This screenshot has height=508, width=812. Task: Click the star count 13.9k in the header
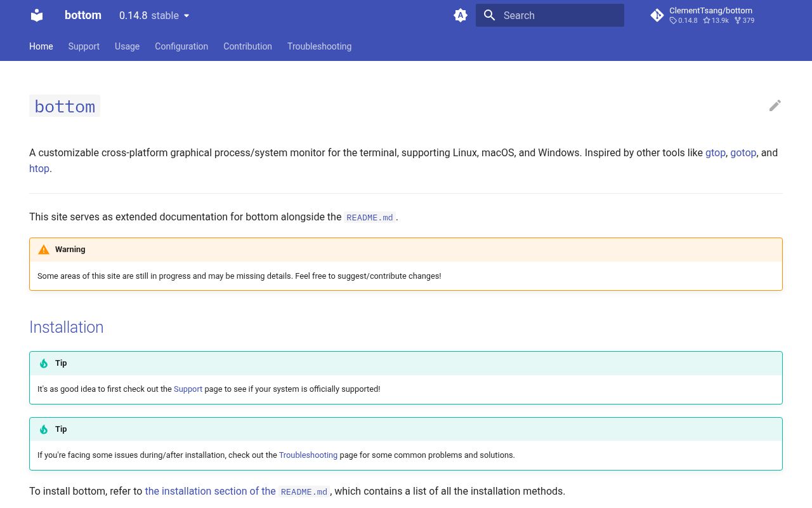716,20
